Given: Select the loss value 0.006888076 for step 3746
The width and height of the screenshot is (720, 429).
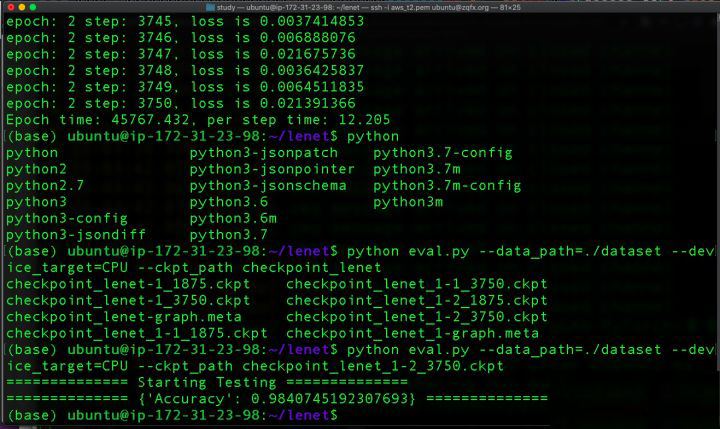Looking at the screenshot, I should click(x=308, y=38).
